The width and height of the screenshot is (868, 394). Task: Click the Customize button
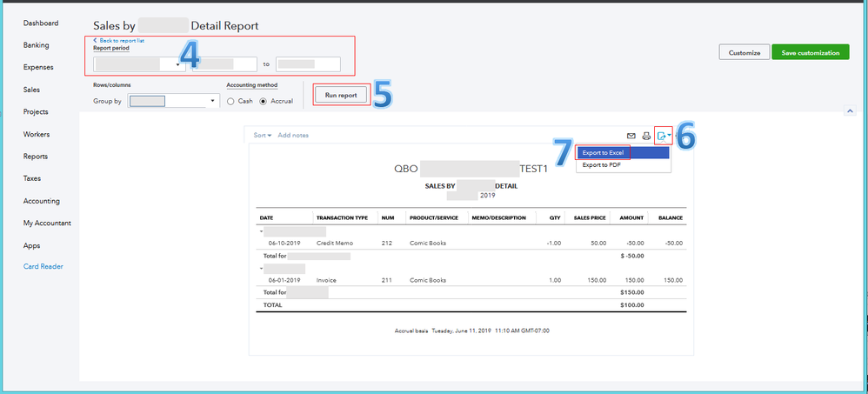click(x=744, y=52)
